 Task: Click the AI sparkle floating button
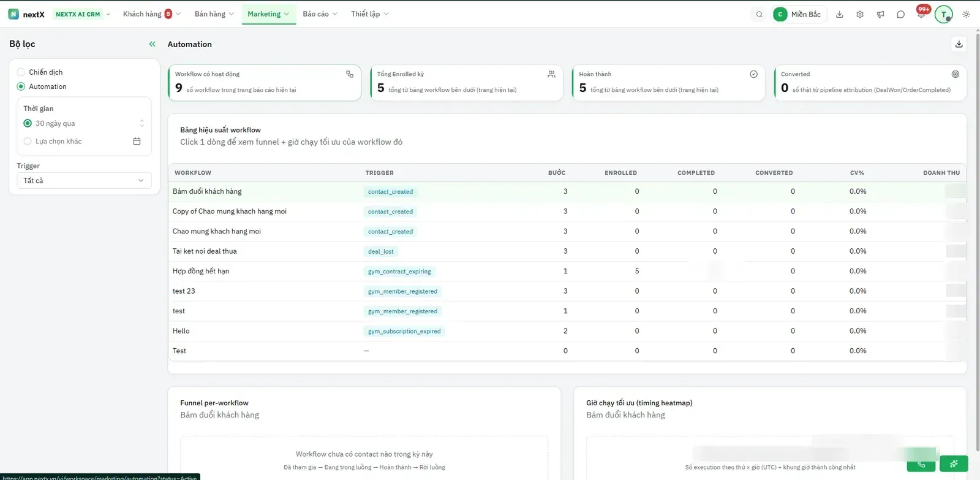(x=954, y=463)
